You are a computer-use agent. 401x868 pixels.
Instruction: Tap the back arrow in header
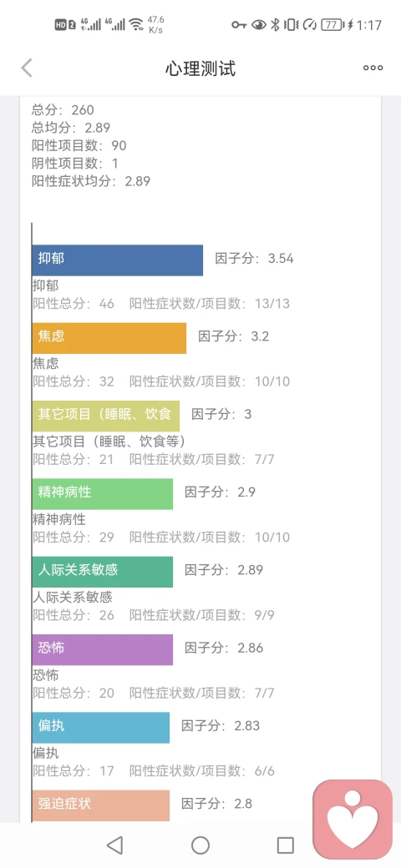tap(27, 68)
